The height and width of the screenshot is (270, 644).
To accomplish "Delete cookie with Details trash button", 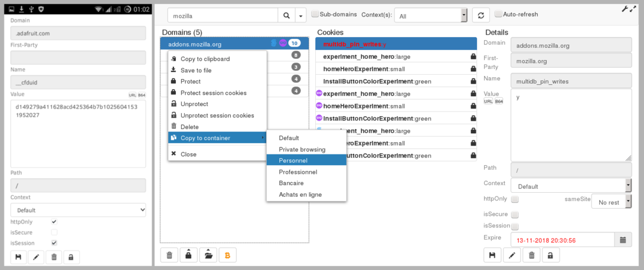I will 531,255.
